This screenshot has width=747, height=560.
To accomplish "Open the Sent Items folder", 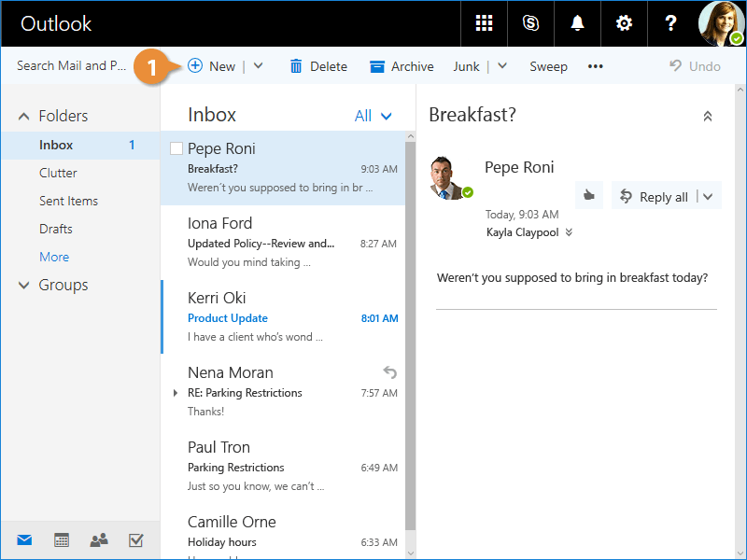I will (x=68, y=201).
